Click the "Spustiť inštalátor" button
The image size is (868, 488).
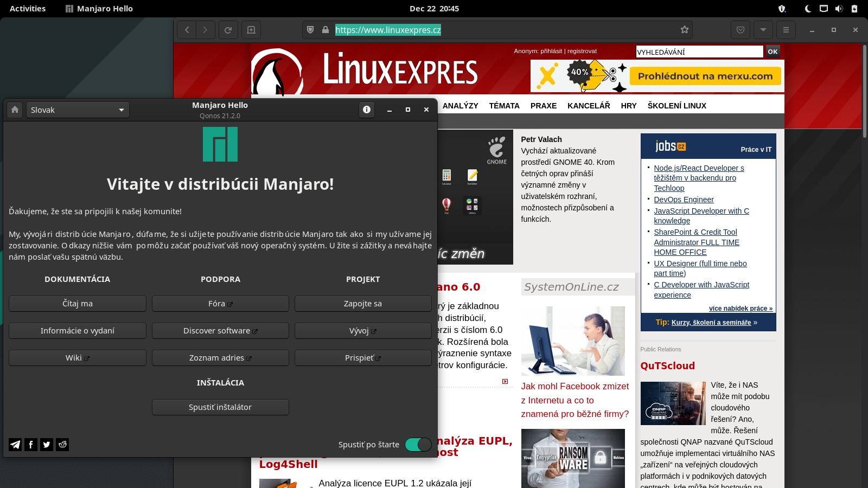coord(220,407)
